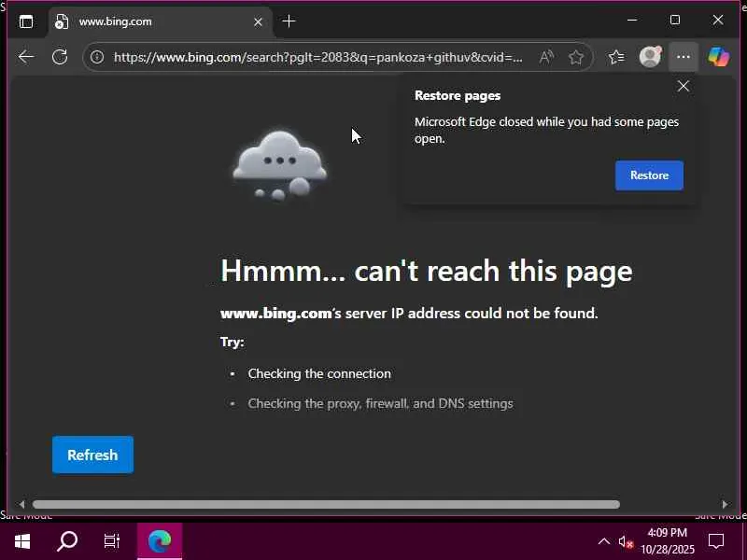The width and height of the screenshot is (747, 560).
Task: Open taskbar Search magnifier
Action: (67, 541)
